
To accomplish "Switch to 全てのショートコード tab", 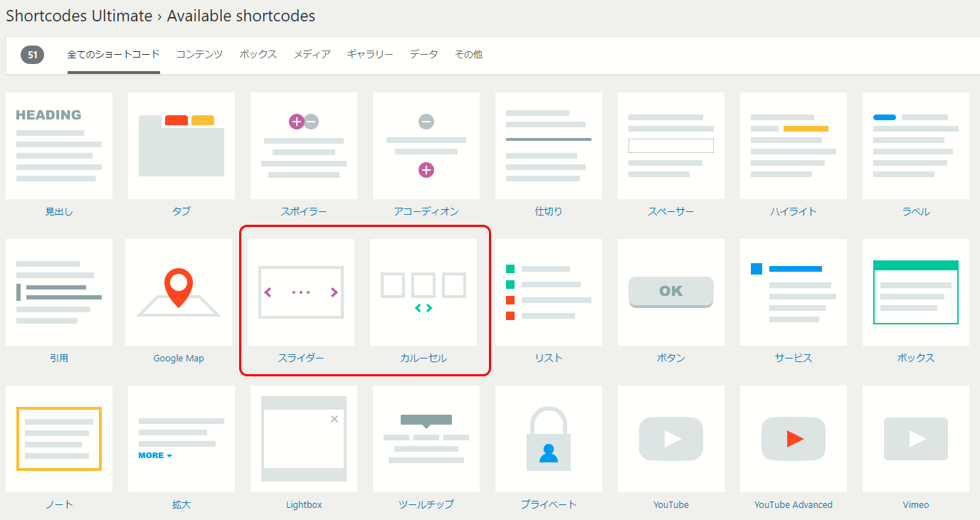I will (x=114, y=54).
